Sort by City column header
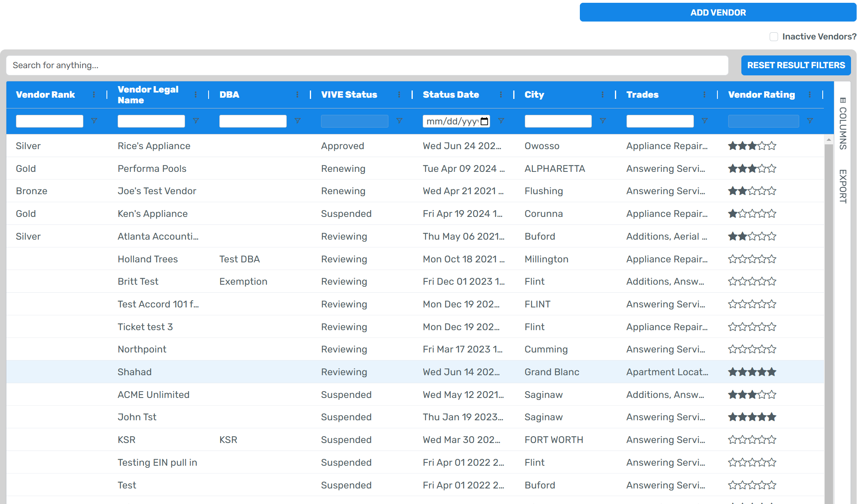The height and width of the screenshot is (504, 857). click(x=534, y=94)
